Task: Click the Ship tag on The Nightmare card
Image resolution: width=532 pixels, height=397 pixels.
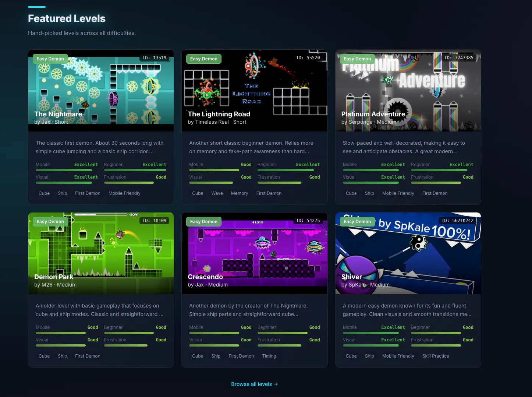Action: [63, 193]
